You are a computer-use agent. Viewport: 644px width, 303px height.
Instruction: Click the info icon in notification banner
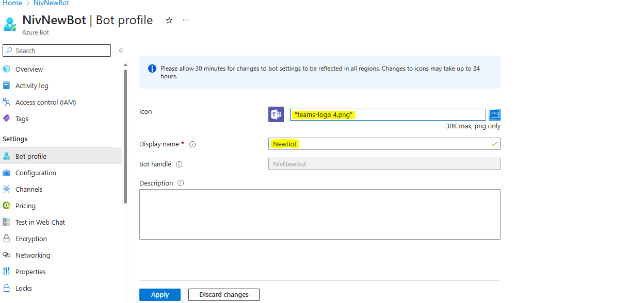[x=152, y=69]
